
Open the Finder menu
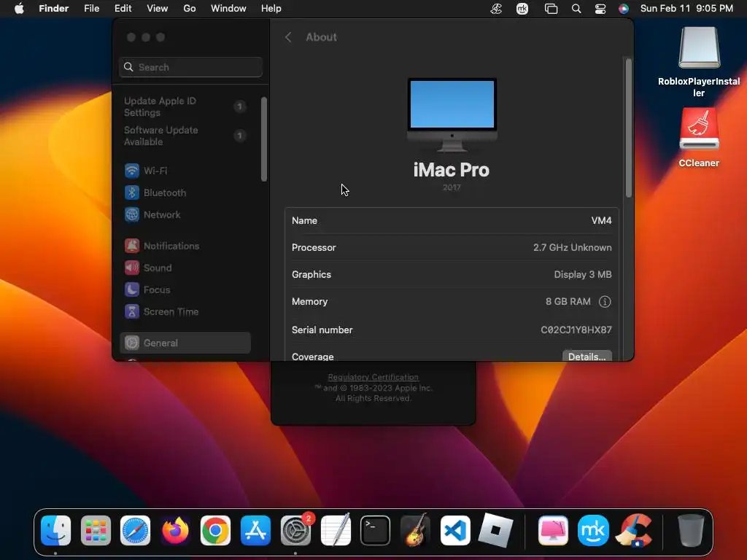[54, 9]
